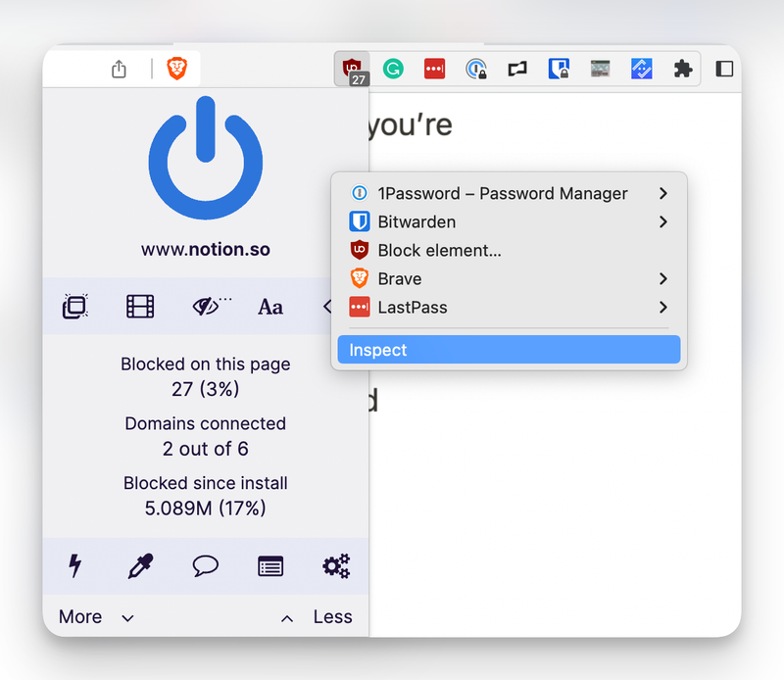Click the www.notion.so hostname
The image size is (784, 680).
pos(206,249)
